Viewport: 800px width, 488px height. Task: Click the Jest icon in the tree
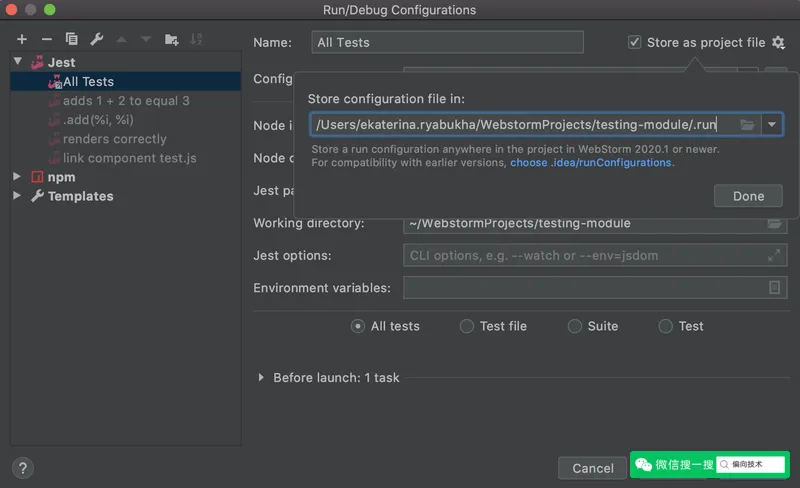[37, 62]
